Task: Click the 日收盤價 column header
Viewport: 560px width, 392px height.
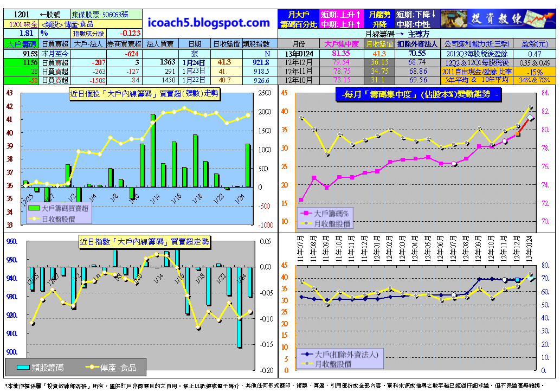Action: (227, 44)
